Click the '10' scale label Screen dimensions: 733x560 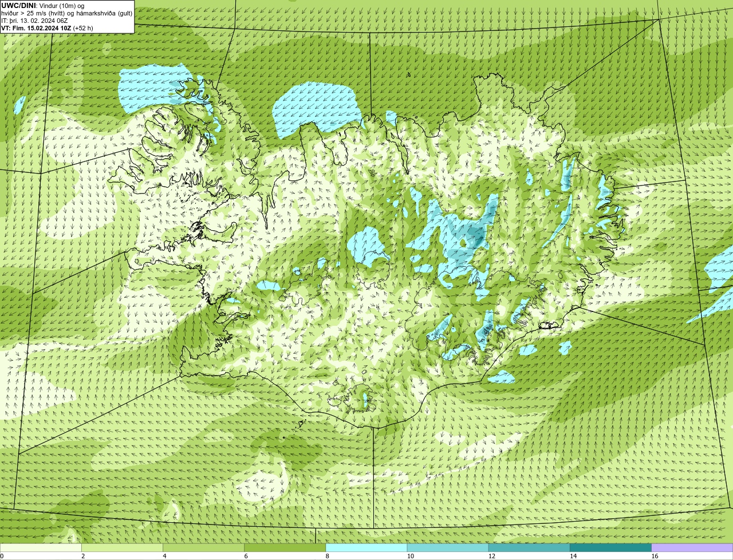click(411, 556)
